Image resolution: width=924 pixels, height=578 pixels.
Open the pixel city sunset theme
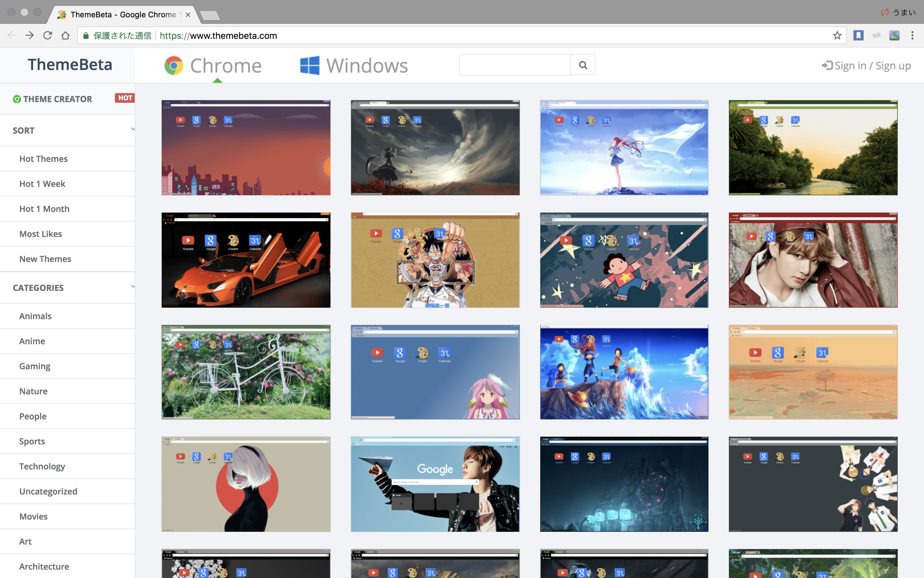(246, 148)
